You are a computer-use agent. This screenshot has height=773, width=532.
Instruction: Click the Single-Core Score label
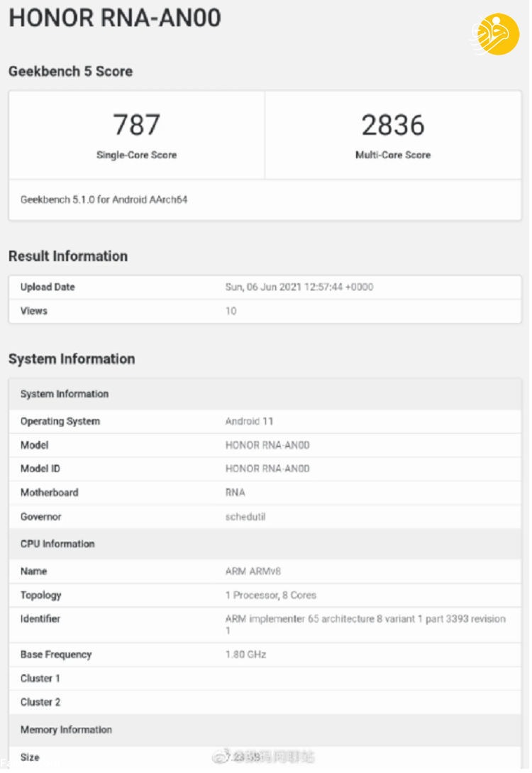(x=136, y=155)
